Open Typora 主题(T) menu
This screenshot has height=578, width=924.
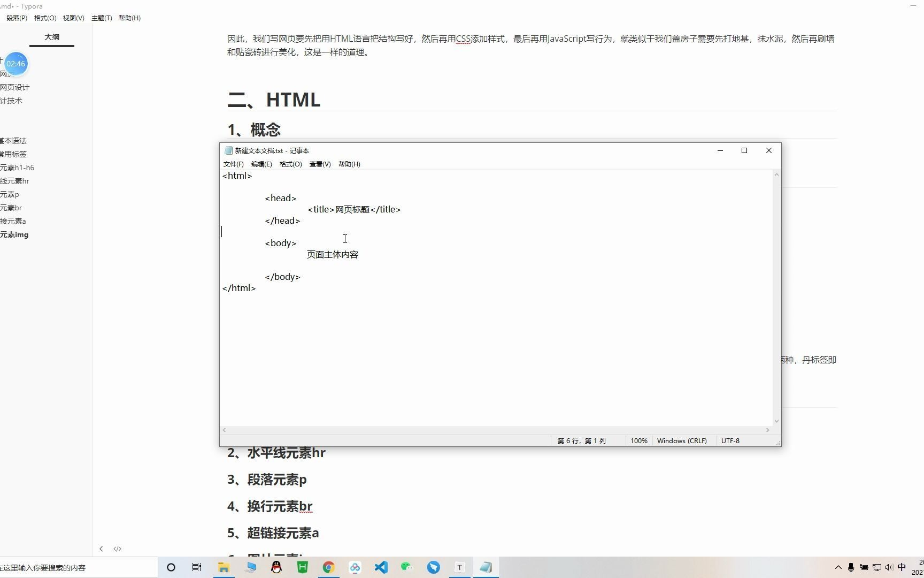[102, 18]
